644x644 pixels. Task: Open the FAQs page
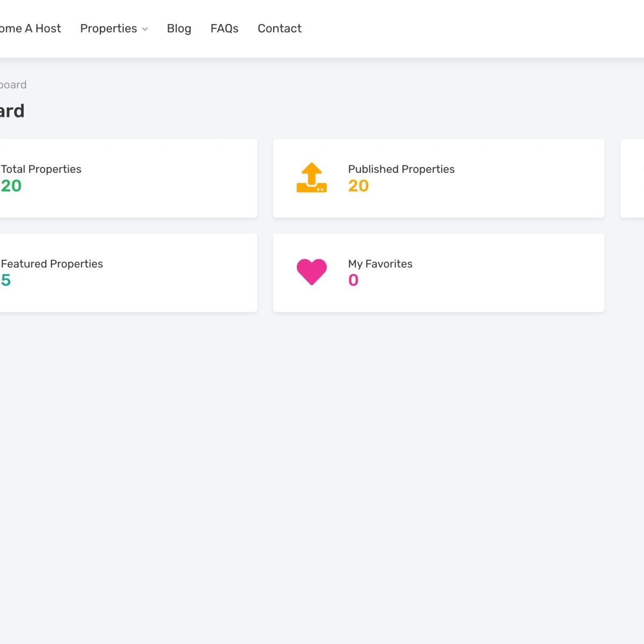pyautogui.click(x=224, y=28)
